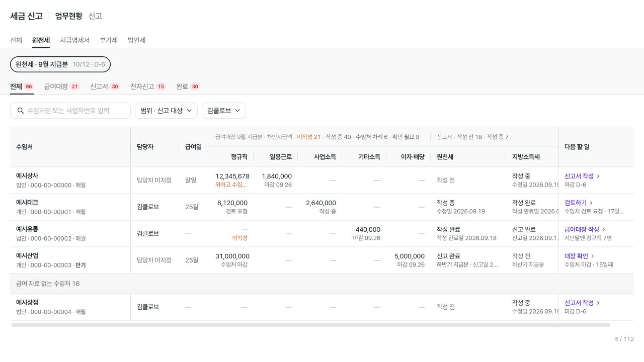Screen dimensions: 644x362
Task: Open the 범위 · 신고 대상 dropdown
Action: pos(166,111)
